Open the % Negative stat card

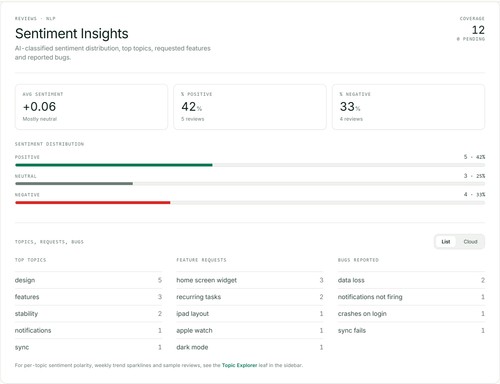[x=408, y=107]
